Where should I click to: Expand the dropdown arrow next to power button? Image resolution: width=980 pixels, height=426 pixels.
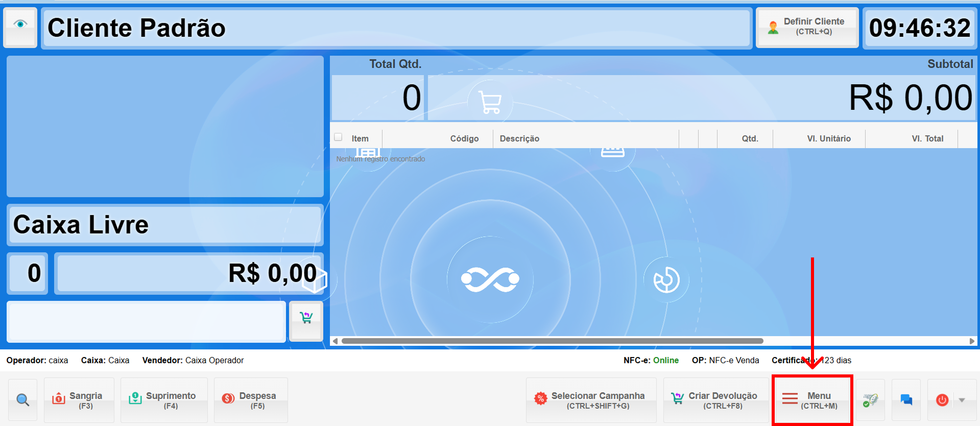pyautogui.click(x=962, y=400)
